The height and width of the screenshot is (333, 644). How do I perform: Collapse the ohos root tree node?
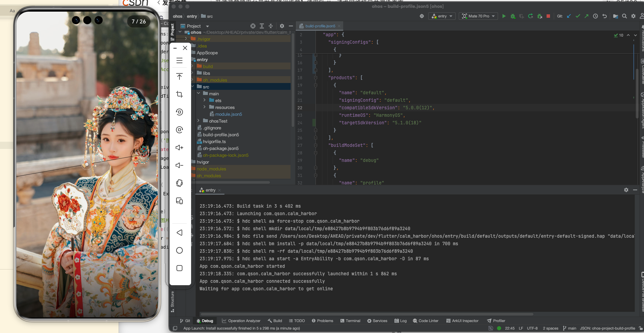(180, 32)
